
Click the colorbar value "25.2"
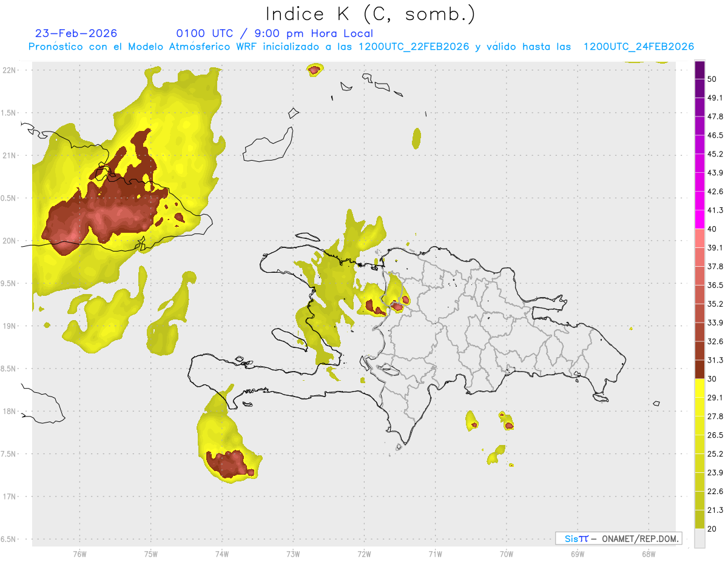coord(715,453)
